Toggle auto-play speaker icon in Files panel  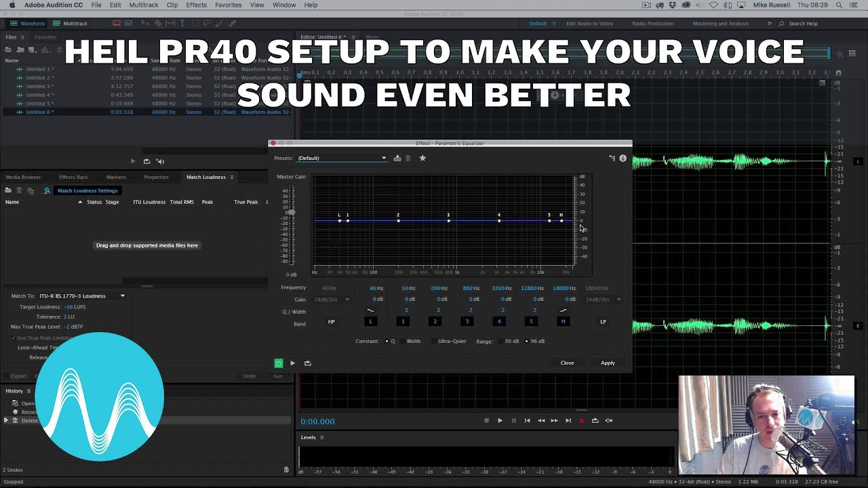tap(160, 161)
